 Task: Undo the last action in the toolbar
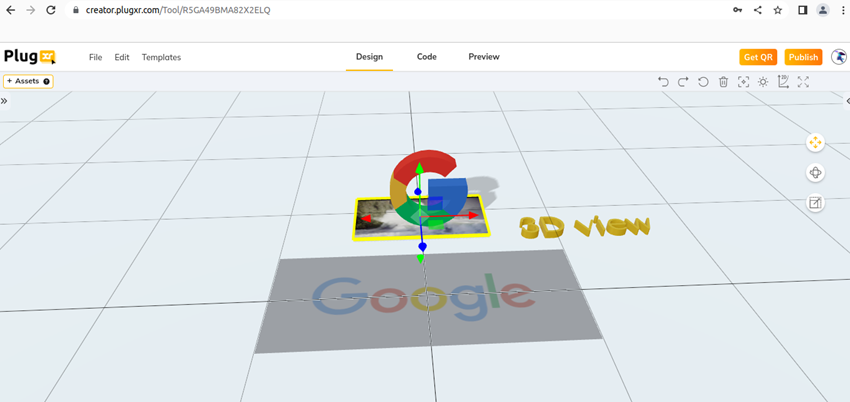(663, 82)
